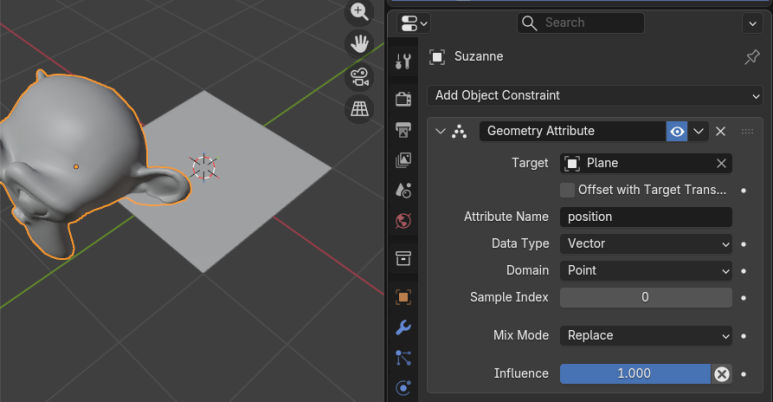Animate Domain property dot

743,271
